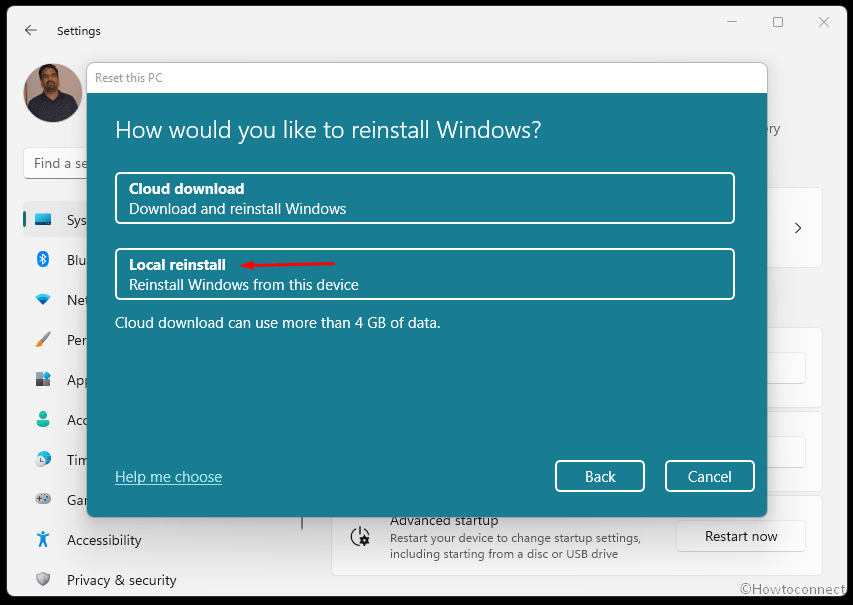The image size is (853, 605).
Task: Choose the Cloud download option
Action: pos(424,198)
